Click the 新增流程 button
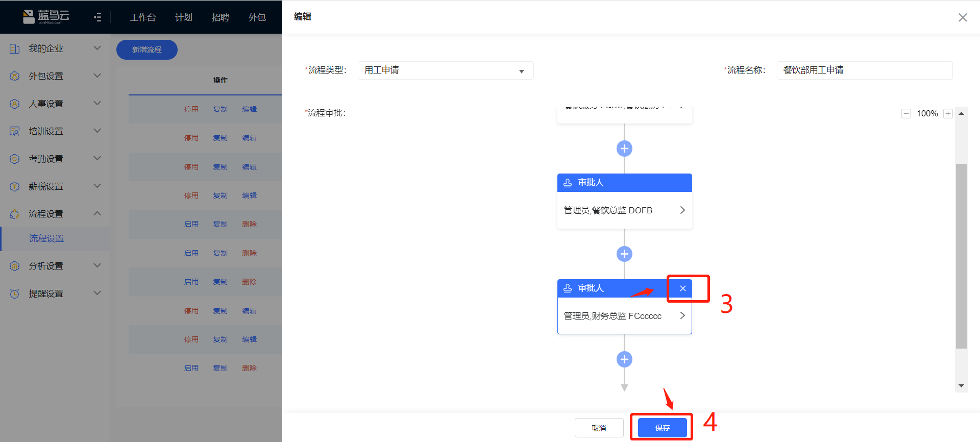The height and width of the screenshot is (442, 980). point(147,50)
